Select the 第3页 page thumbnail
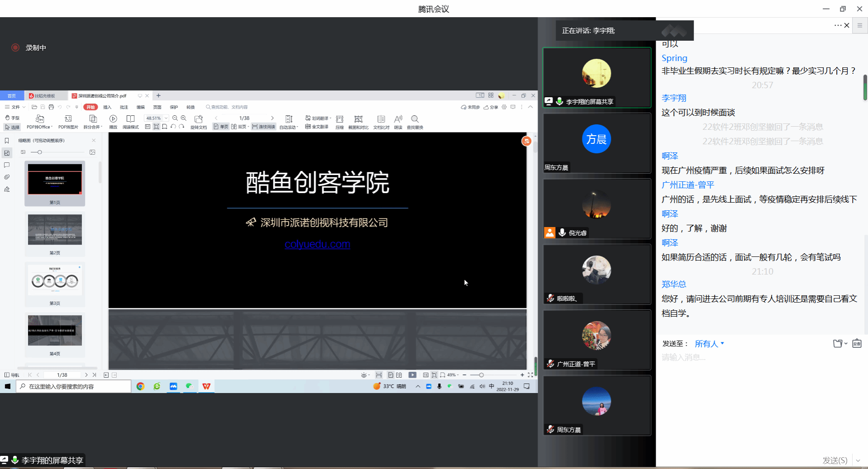Screen dimensions: 868x469 [x=55, y=281]
